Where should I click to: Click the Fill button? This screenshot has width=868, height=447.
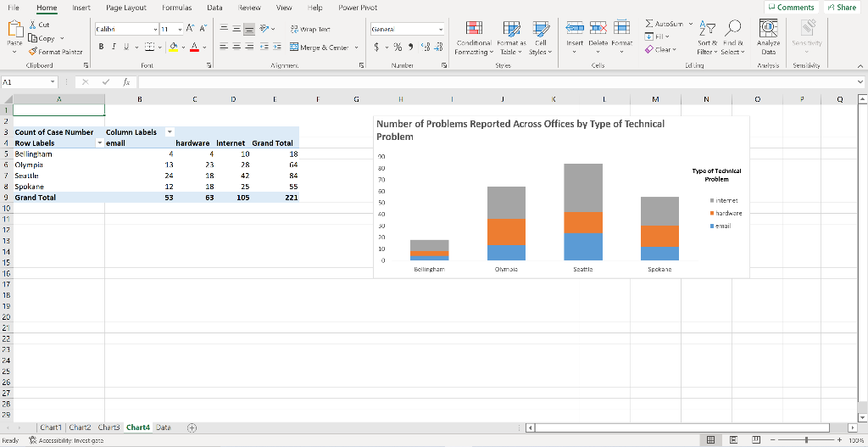pos(658,36)
